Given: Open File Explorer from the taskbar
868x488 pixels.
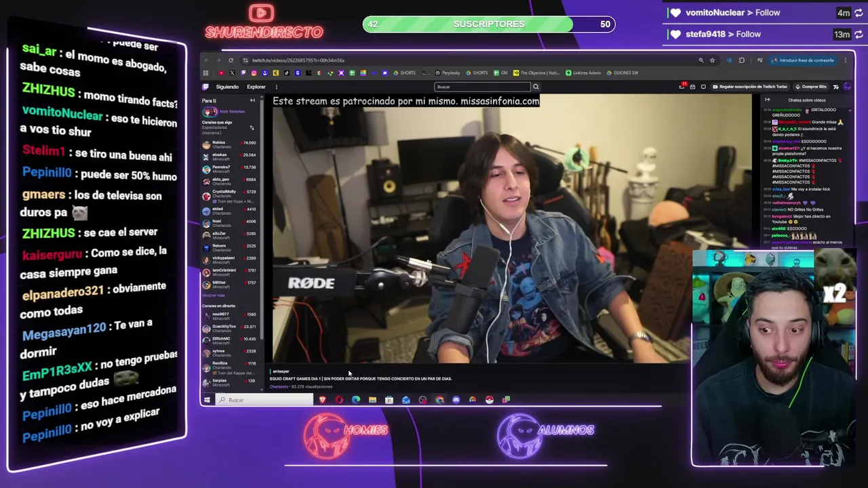Looking at the screenshot, I should (372, 400).
